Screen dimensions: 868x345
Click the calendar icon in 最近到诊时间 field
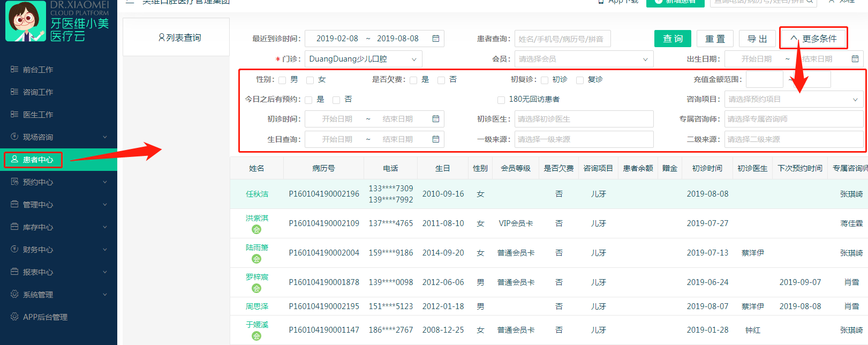(x=436, y=39)
